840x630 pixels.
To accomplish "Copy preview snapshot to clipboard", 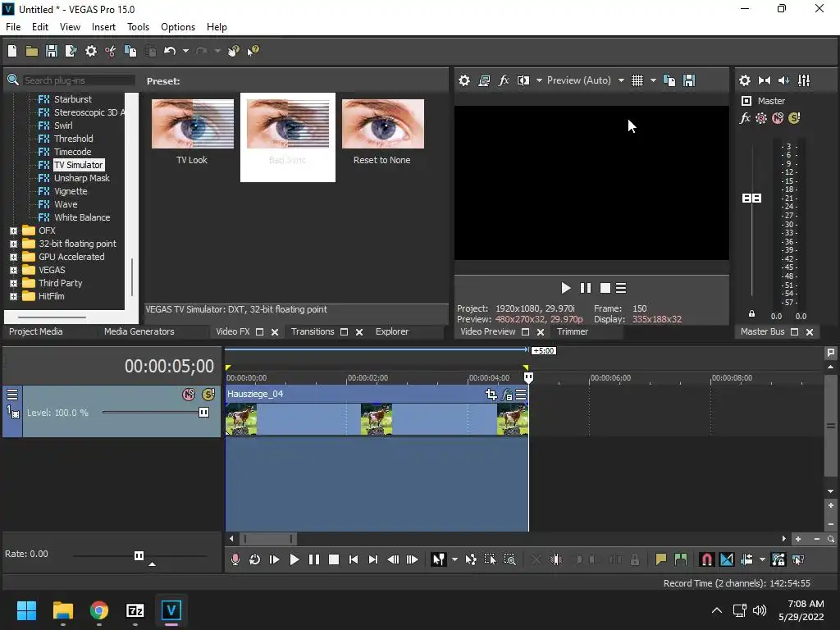I will point(669,80).
